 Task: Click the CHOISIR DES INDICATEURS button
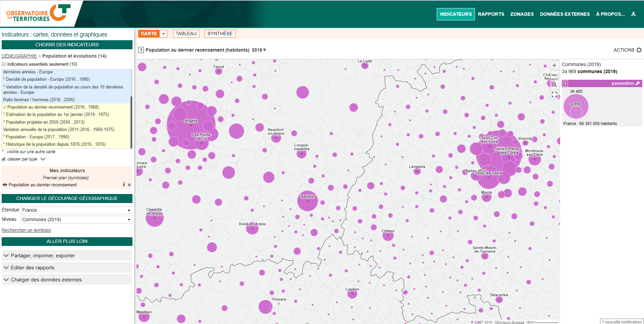(67, 45)
